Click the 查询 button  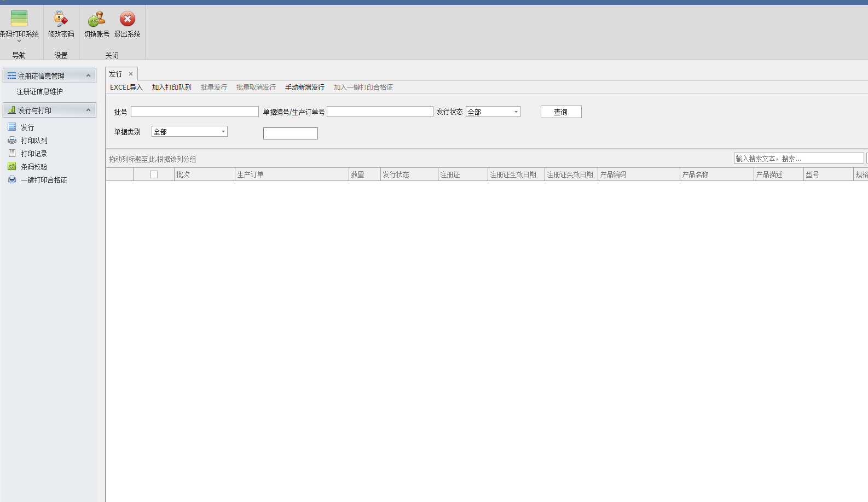(561, 112)
